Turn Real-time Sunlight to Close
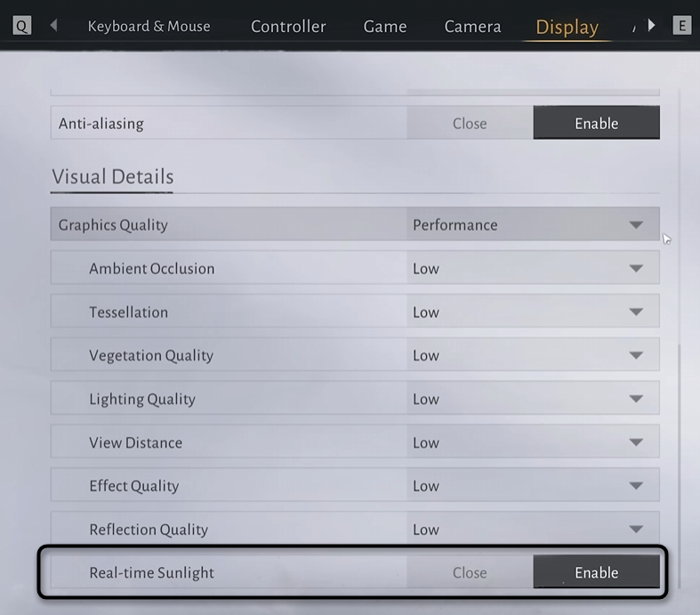 (470, 573)
